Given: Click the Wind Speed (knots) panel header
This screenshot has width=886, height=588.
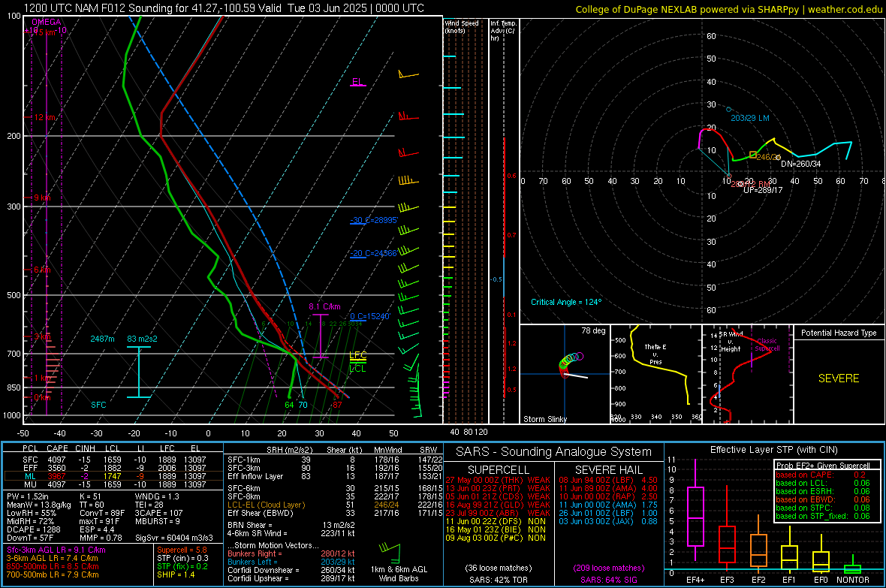Looking at the screenshot, I should coord(462,26).
